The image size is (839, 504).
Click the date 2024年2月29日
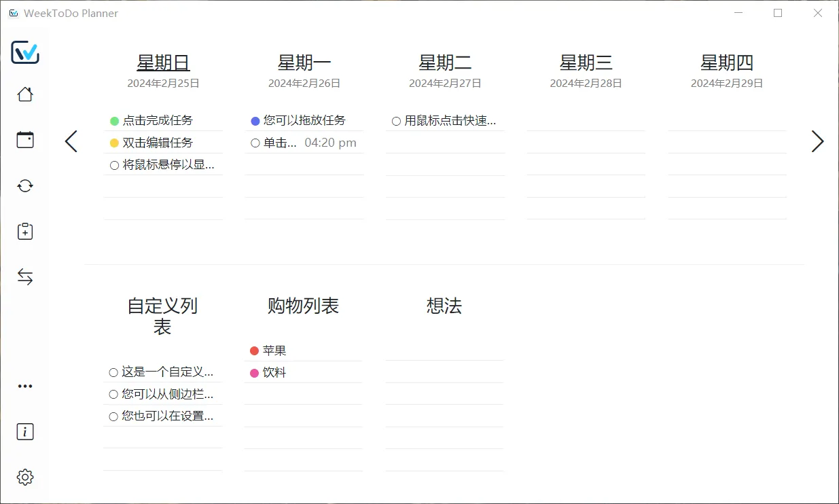coord(727,84)
